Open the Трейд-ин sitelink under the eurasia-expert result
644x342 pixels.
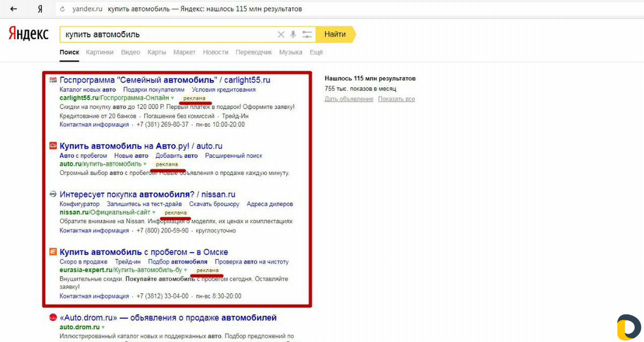coord(128,262)
